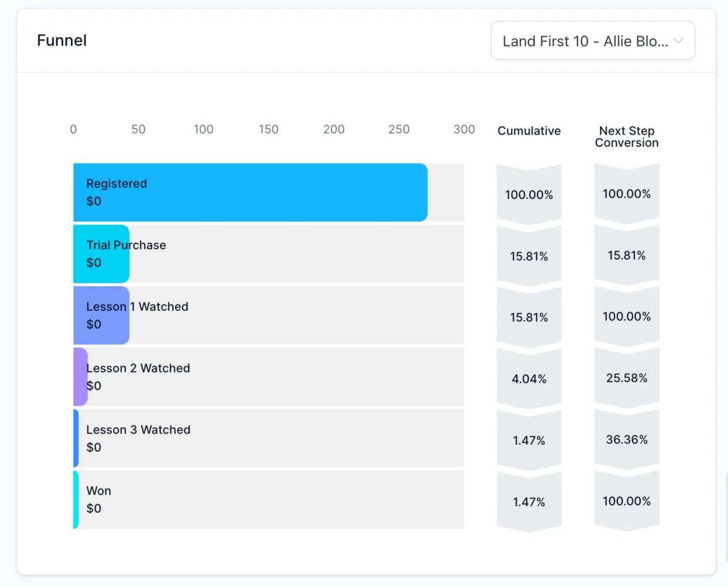Click cumulative 1.47% badge for Won
728x586 pixels.
pos(529,502)
